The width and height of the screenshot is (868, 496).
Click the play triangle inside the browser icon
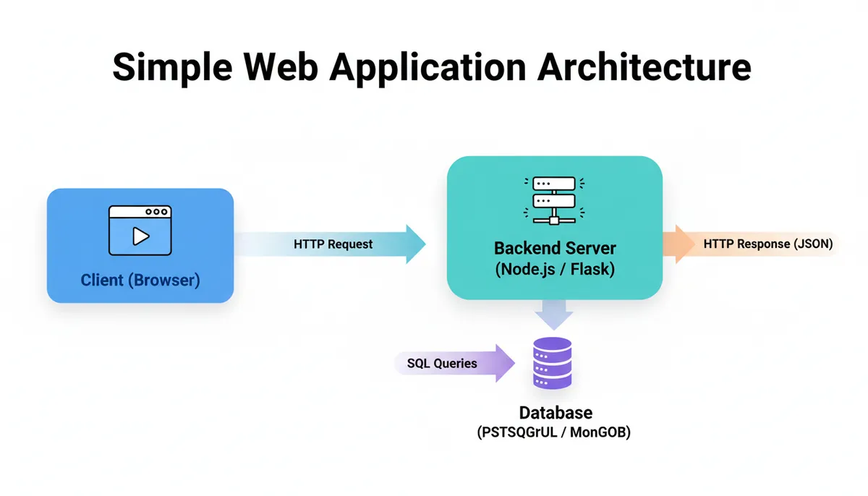(141, 236)
